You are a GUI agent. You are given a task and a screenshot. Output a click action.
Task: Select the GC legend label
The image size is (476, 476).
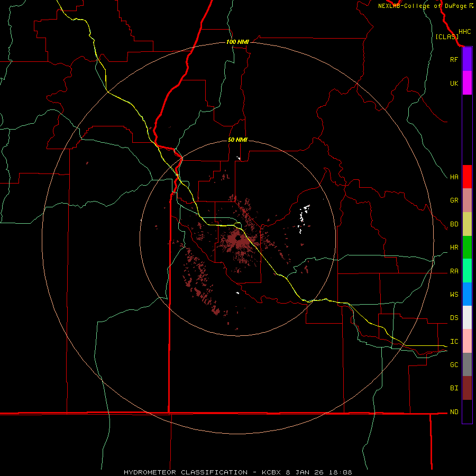tap(454, 365)
